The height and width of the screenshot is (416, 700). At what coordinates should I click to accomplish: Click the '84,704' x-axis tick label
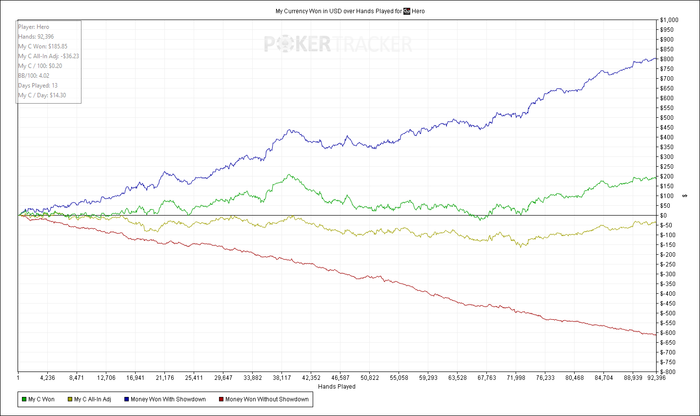tap(604, 378)
